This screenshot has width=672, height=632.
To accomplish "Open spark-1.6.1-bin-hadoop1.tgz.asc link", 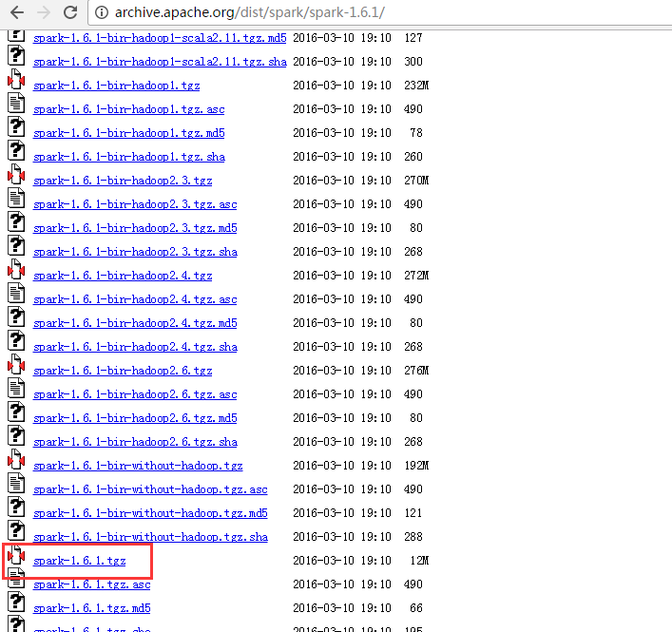I will pos(128,109).
